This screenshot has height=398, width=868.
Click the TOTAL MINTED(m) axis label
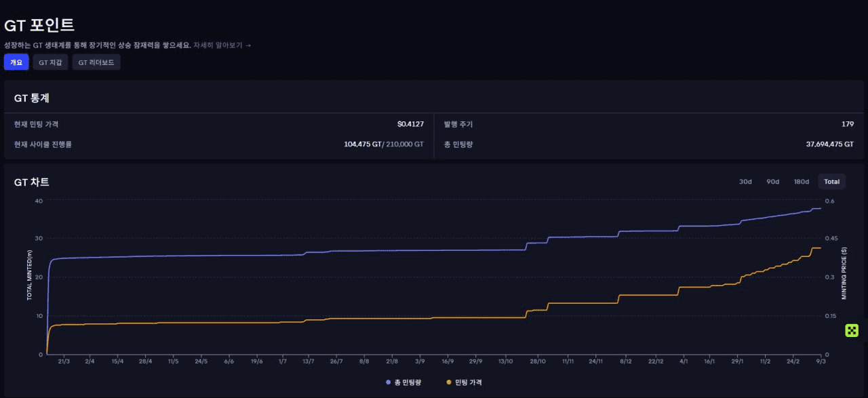[29, 275]
